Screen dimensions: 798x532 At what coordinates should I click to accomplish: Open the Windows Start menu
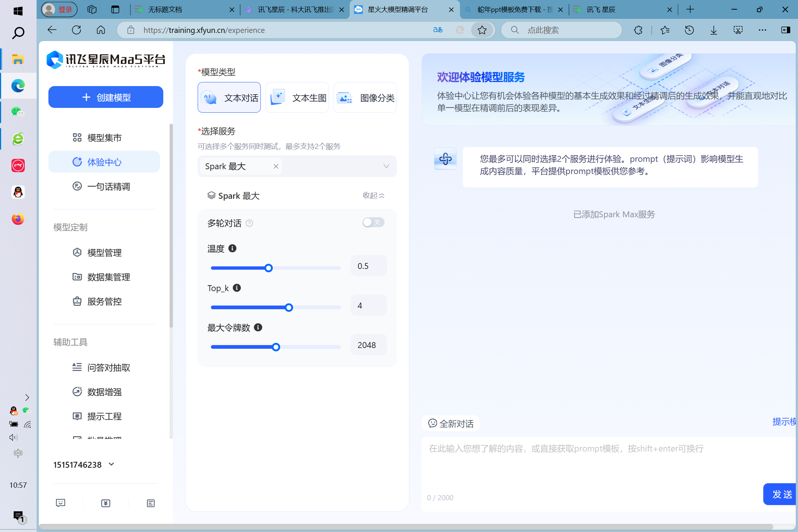(18, 11)
